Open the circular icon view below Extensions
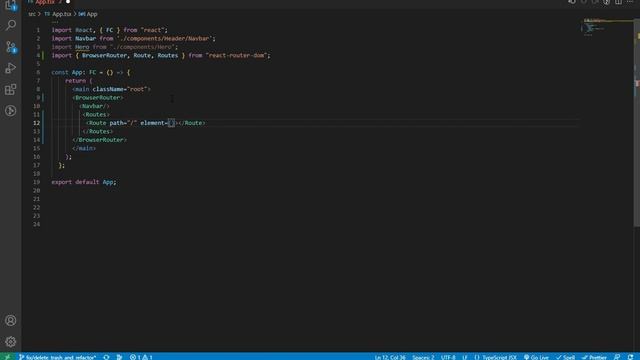 [x=11, y=111]
